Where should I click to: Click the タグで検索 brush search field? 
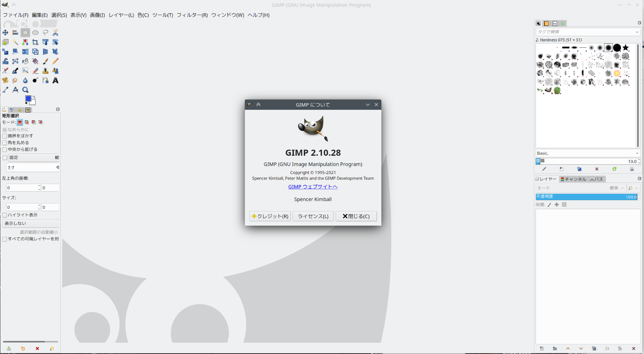[x=585, y=32]
